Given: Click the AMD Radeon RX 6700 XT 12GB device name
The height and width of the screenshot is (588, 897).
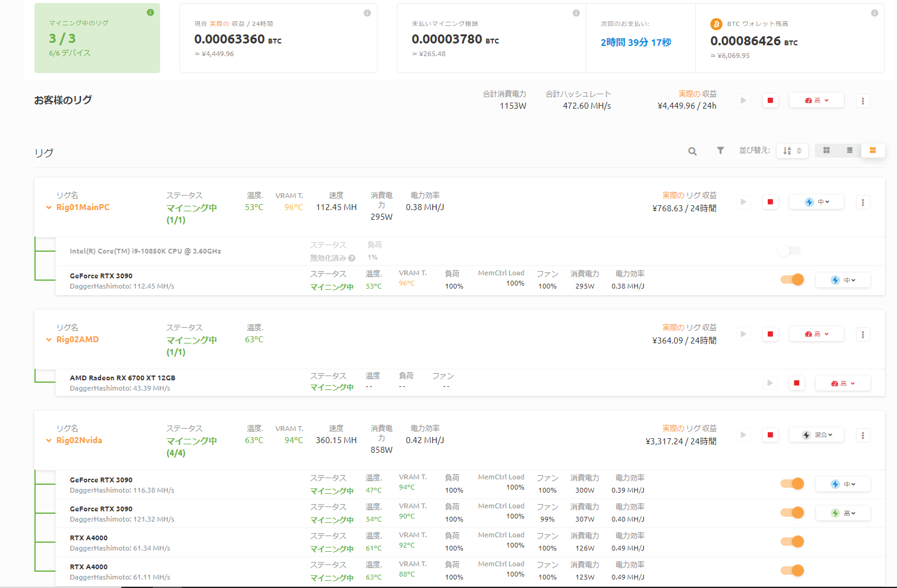Looking at the screenshot, I should [x=123, y=378].
